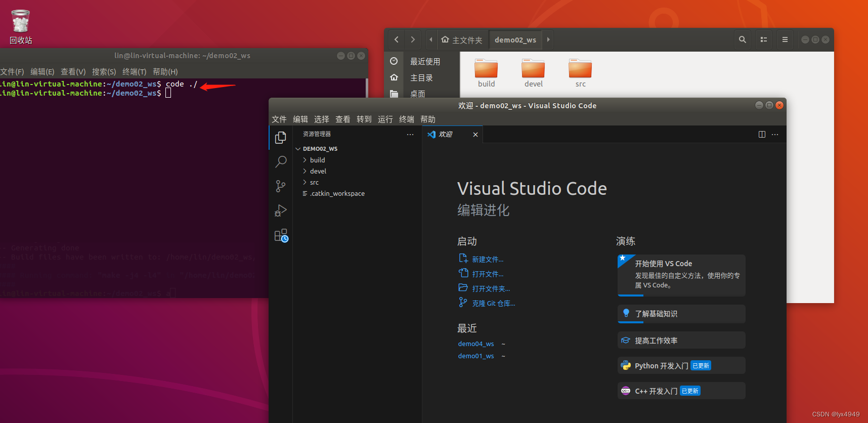
Task: Open 提高工作效率 walkthrough
Action: (x=681, y=341)
